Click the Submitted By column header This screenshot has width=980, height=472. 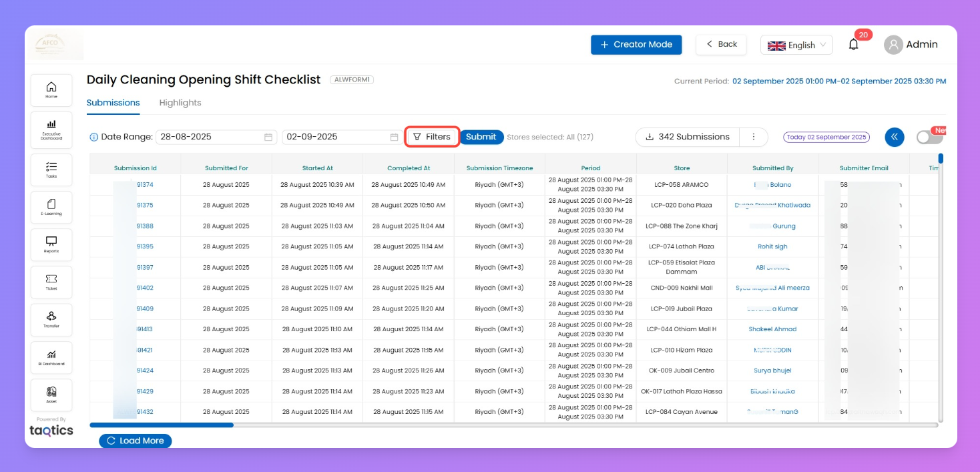[773, 168]
